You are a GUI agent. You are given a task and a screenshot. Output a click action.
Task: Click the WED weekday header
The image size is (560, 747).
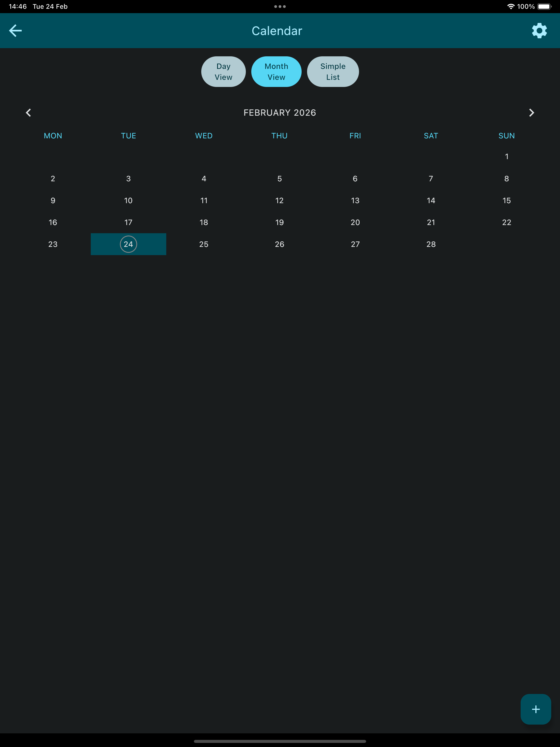[x=204, y=136]
